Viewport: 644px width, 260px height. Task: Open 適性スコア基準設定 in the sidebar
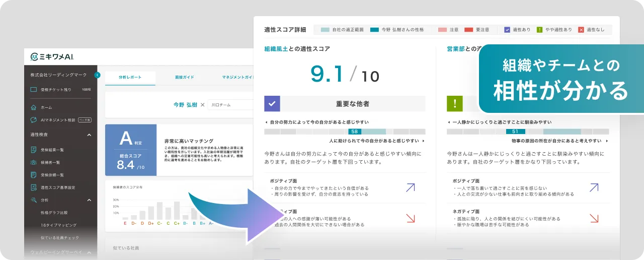coord(58,187)
